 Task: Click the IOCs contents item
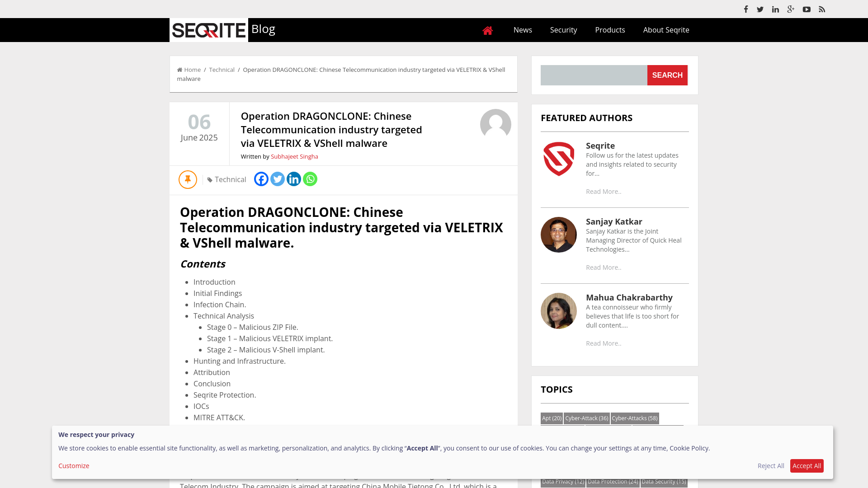(201, 406)
